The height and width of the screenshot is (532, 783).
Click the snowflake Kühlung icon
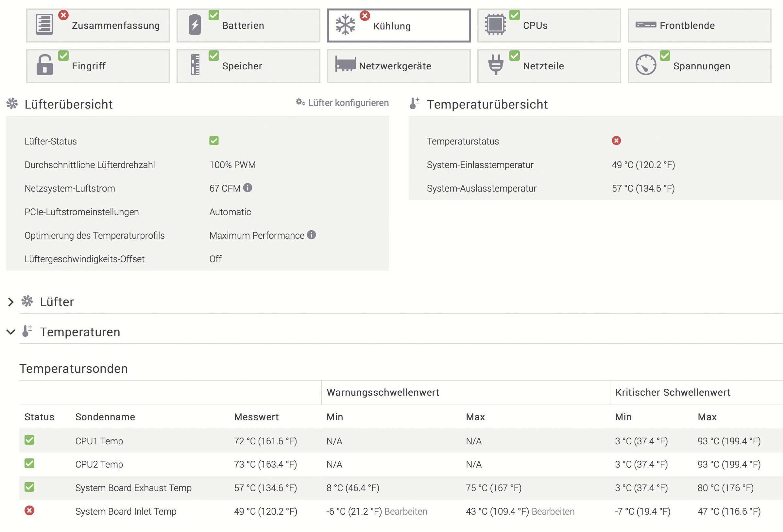click(x=345, y=25)
